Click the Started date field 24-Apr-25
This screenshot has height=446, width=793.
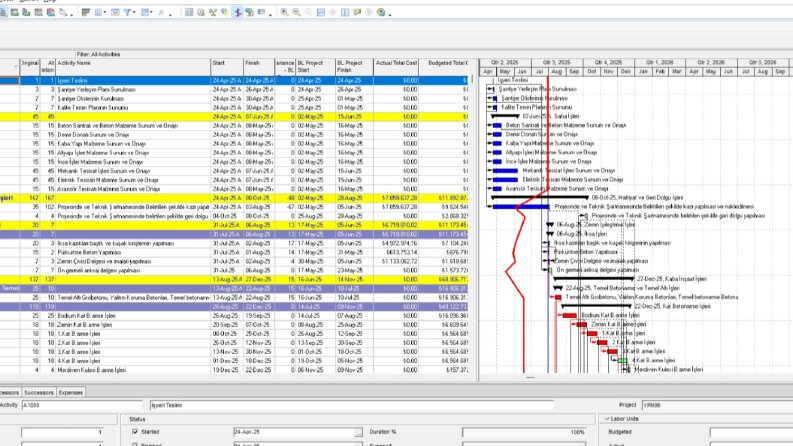pos(294,432)
